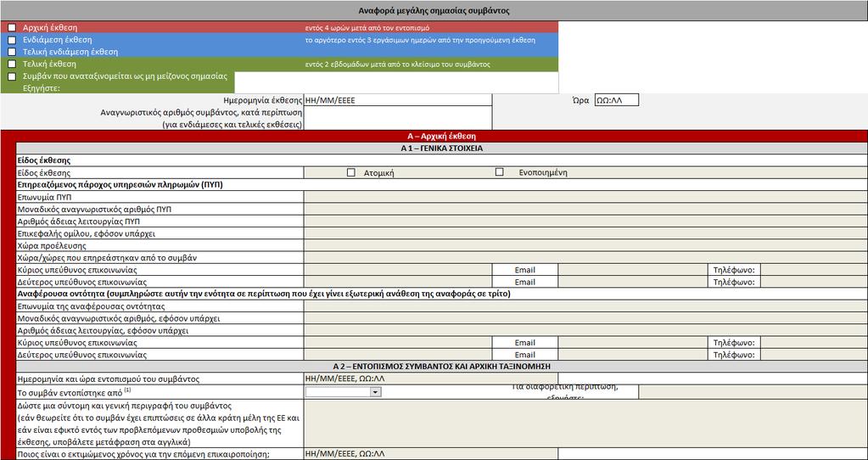Click the text το αργότερο εντός 3 εργάσιμων ημερών
The height and width of the screenshot is (460, 868).
click(x=420, y=40)
